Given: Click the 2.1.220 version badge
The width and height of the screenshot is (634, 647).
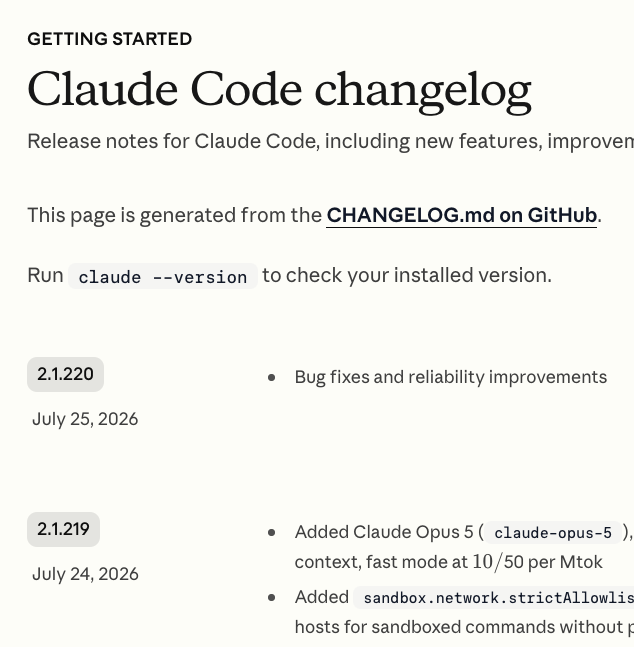Looking at the screenshot, I should point(65,374).
